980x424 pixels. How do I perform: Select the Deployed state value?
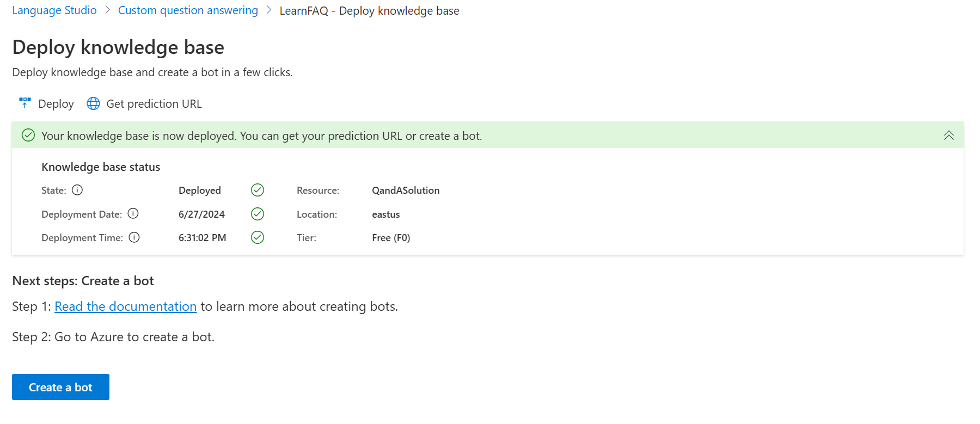(200, 191)
